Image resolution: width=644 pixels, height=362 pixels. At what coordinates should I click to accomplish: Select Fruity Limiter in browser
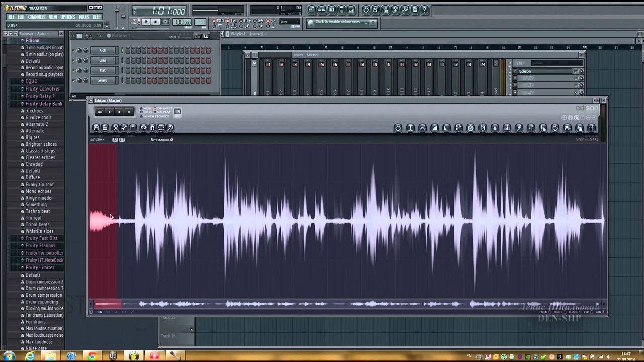pyautogui.click(x=40, y=268)
